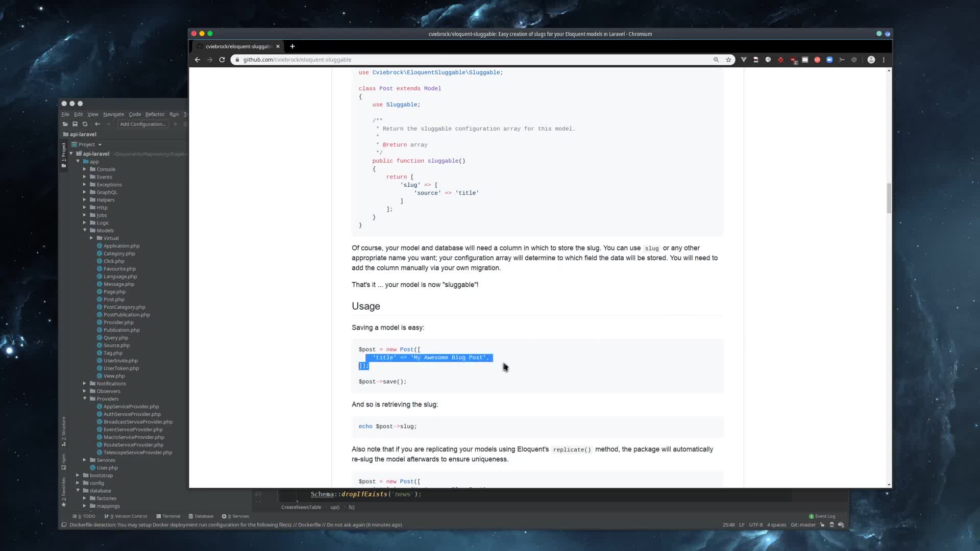Viewport: 980px width, 551px height.
Task: Click the Git: master branch widget
Action: (803, 525)
